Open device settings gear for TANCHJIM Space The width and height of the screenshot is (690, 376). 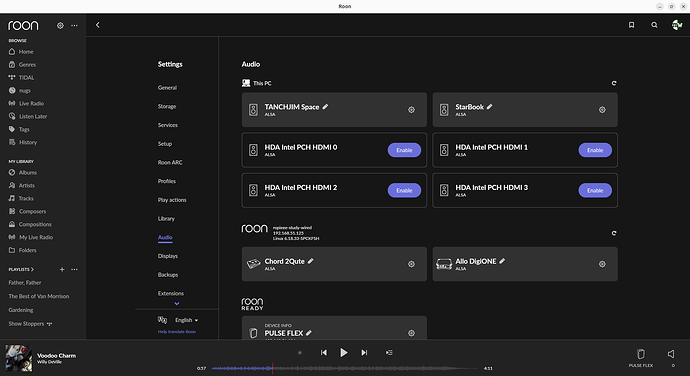point(411,110)
